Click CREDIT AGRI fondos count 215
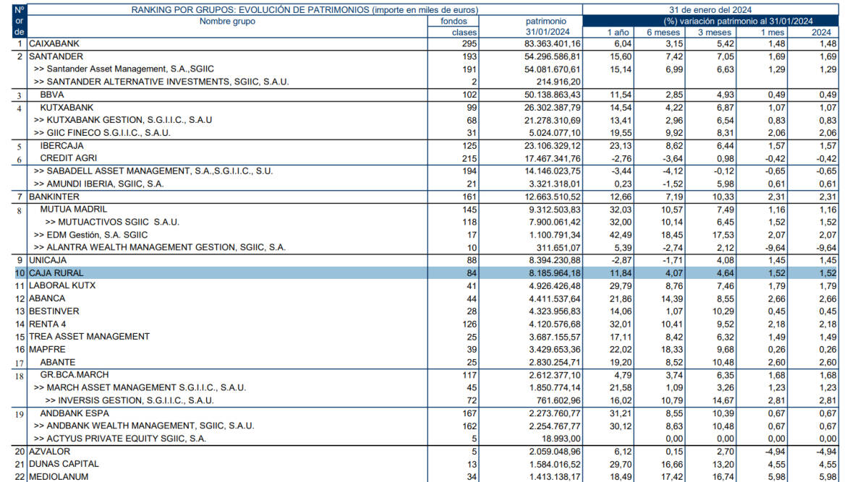868x482 pixels. click(x=469, y=158)
